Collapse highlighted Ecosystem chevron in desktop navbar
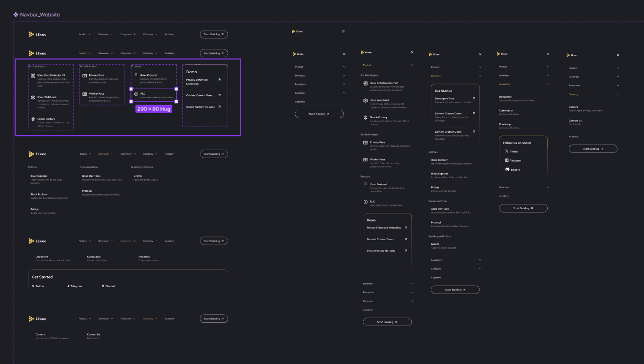 pos(134,241)
